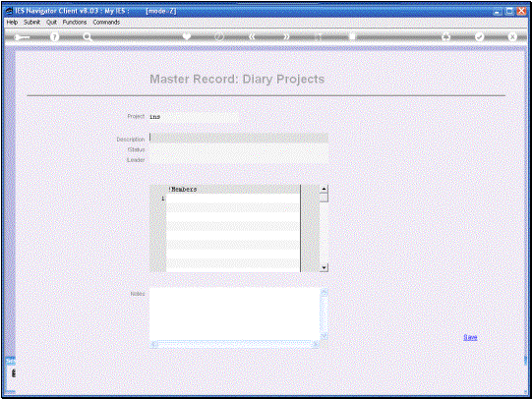The width and height of the screenshot is (532, 399).
Task: Click the up arrow toolbar icon near checkmark
Action: 445,36
